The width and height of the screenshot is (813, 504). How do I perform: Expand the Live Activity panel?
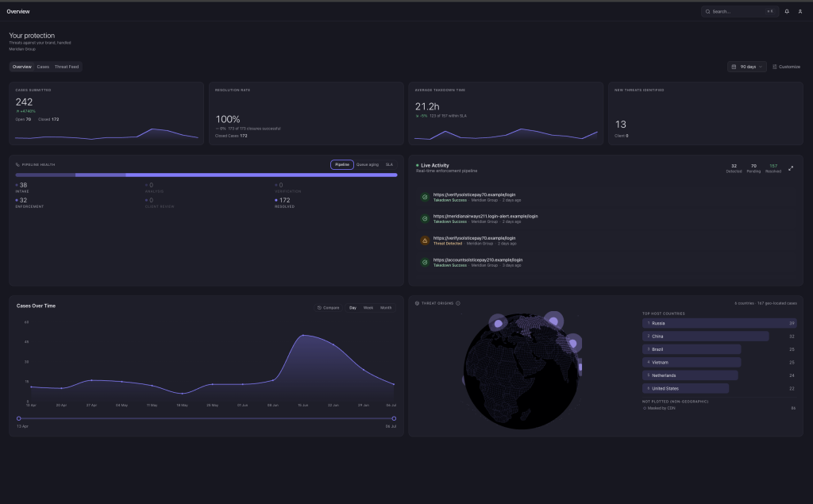click(791, 168)
